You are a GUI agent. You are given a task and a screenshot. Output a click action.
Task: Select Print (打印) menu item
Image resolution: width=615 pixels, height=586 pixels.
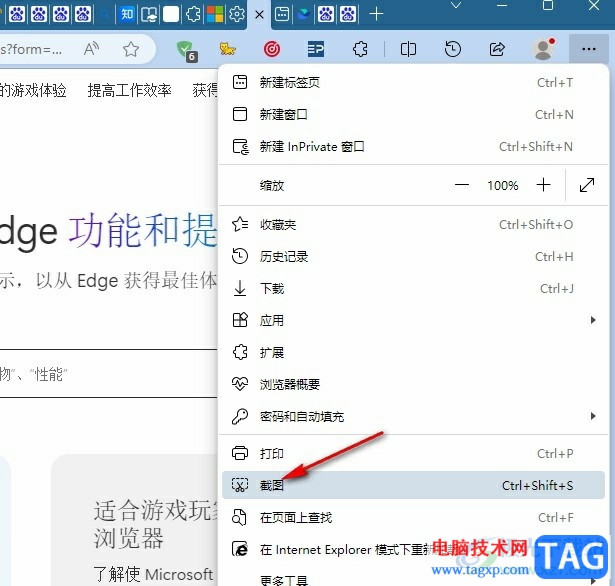pos(413,453)
